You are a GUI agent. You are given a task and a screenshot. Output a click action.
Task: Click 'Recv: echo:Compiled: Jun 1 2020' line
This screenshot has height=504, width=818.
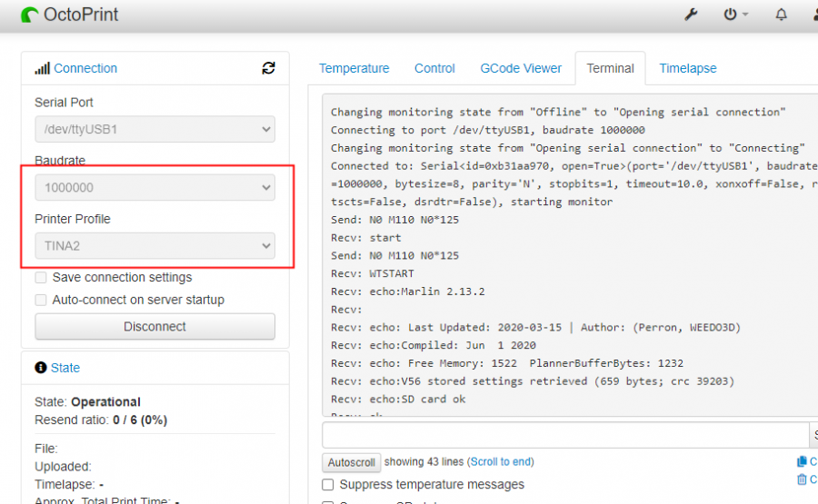coord(433,346)
